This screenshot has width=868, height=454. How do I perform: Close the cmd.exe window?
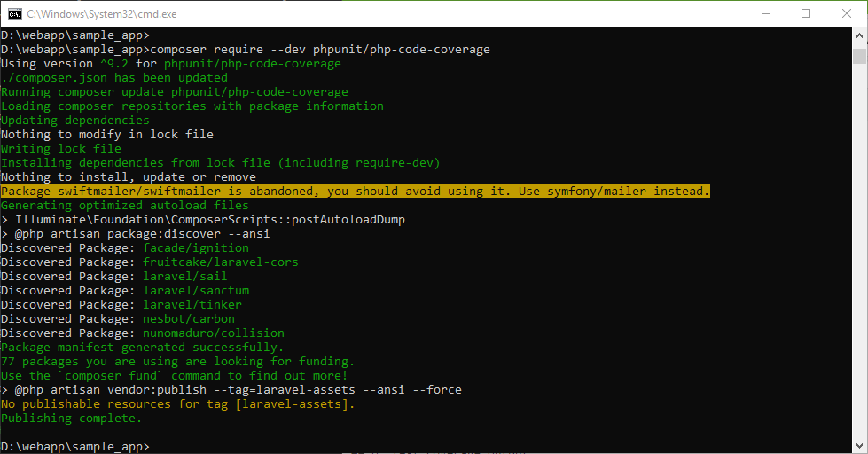pos(847,14)
